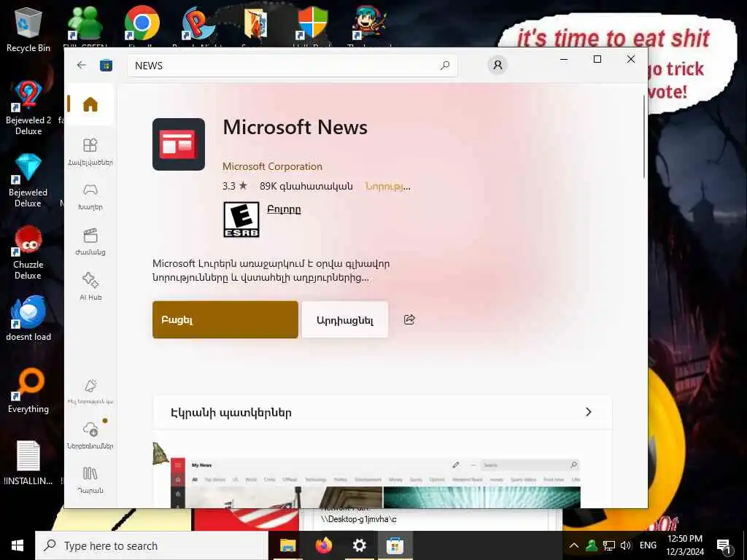This screenshot has width=747, height=560.
Task: Click the NEWS search input field
Action: point(292,65)
